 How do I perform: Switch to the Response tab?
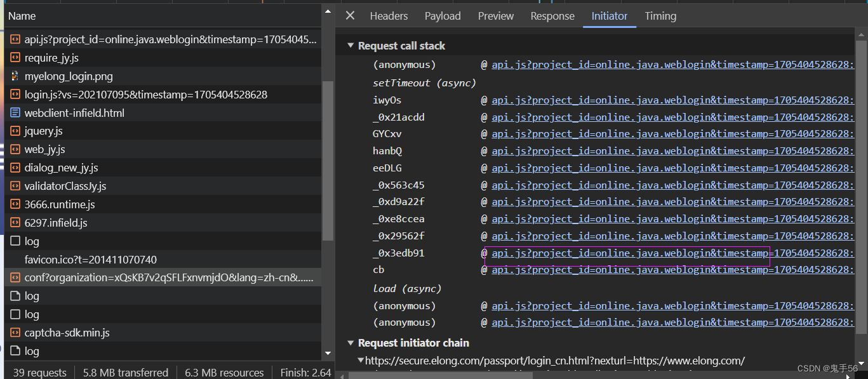[552, 16]
